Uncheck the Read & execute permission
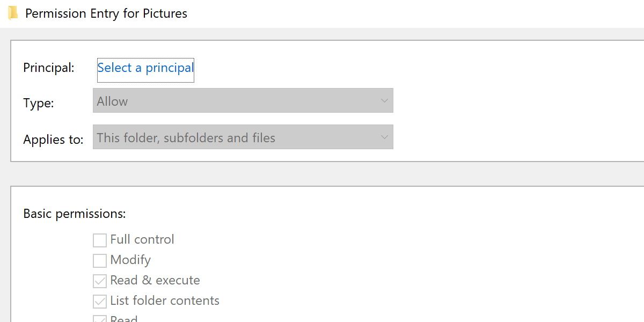 (99, 281)
